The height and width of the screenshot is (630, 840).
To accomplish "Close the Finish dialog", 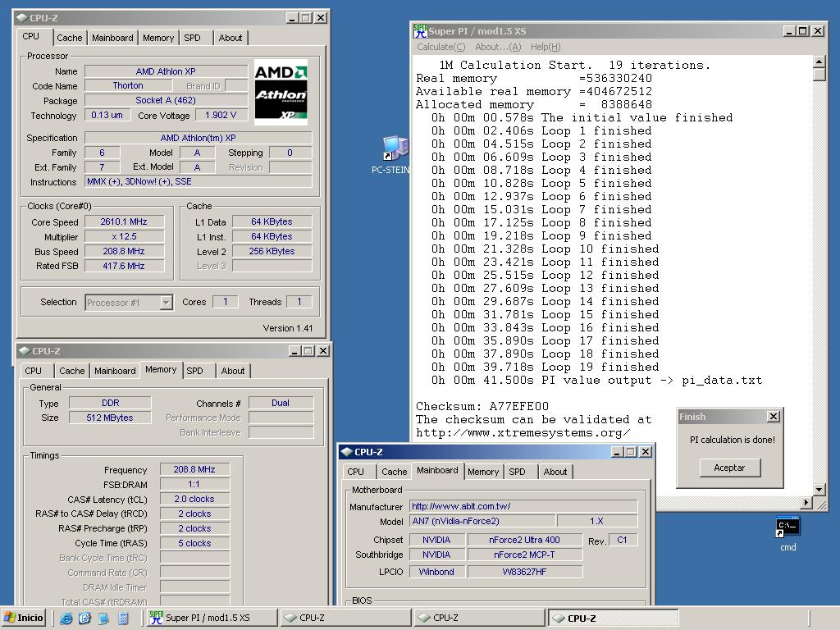I will coord(774,416).
